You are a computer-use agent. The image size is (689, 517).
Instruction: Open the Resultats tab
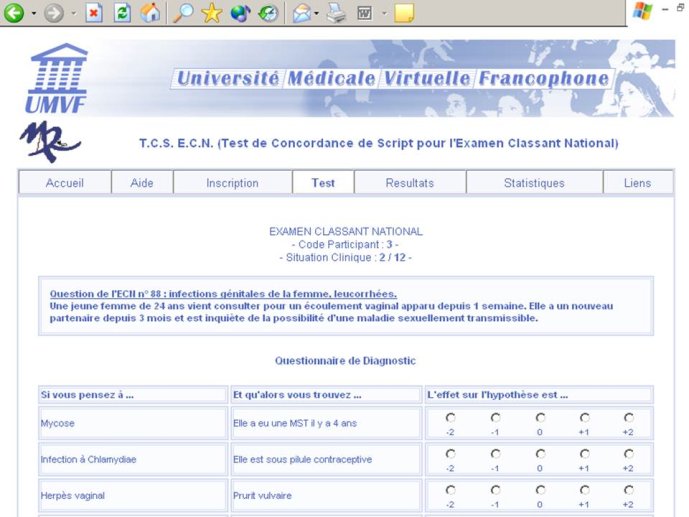pos(410,183)
